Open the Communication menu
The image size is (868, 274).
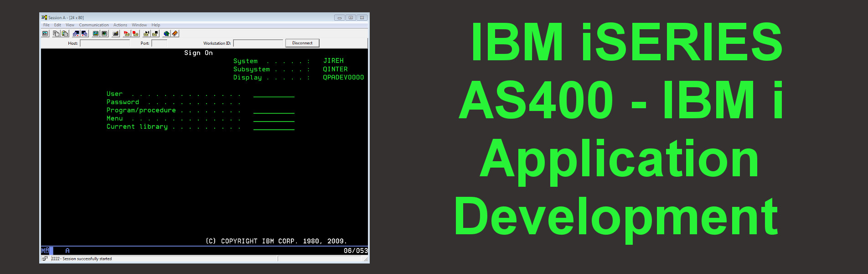pos(93,25)
